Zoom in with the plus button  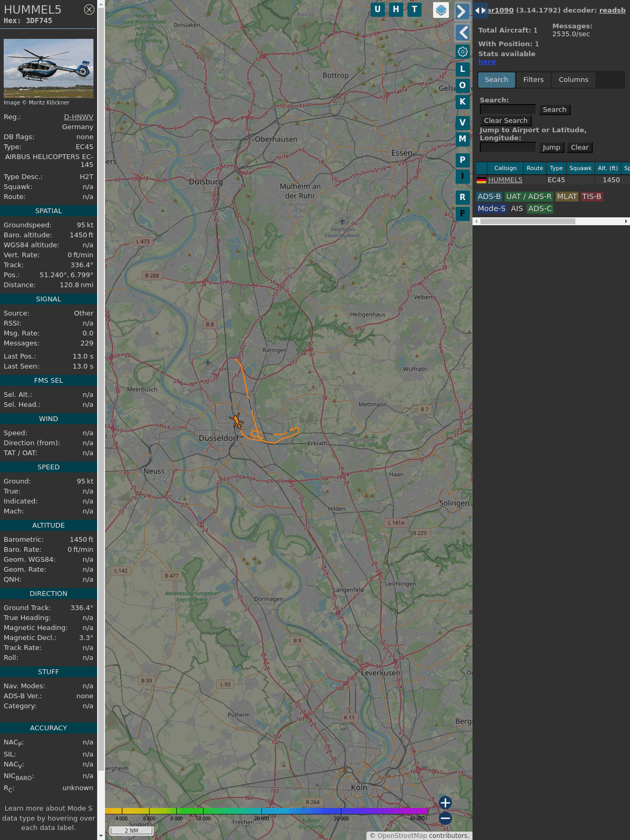pos(445,802)
